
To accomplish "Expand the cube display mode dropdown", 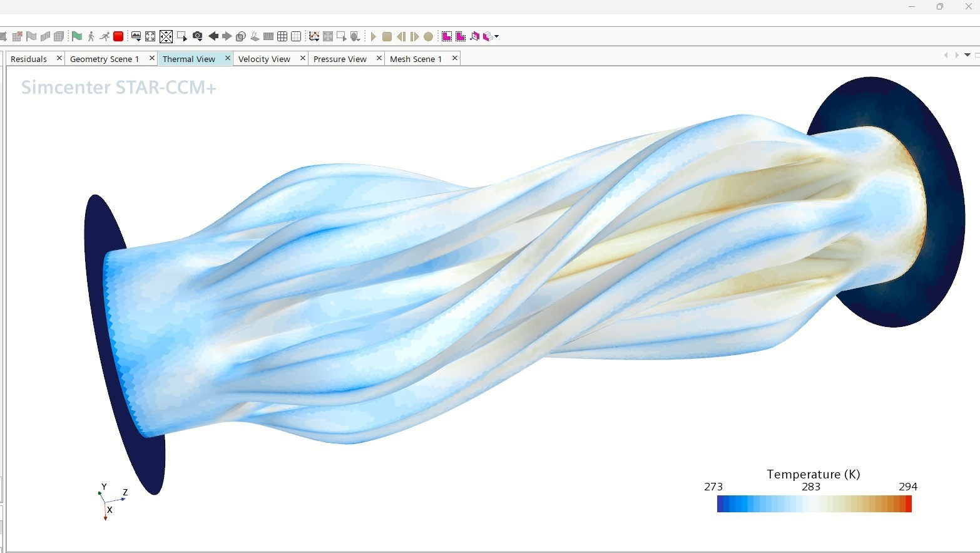I will 496,36.
